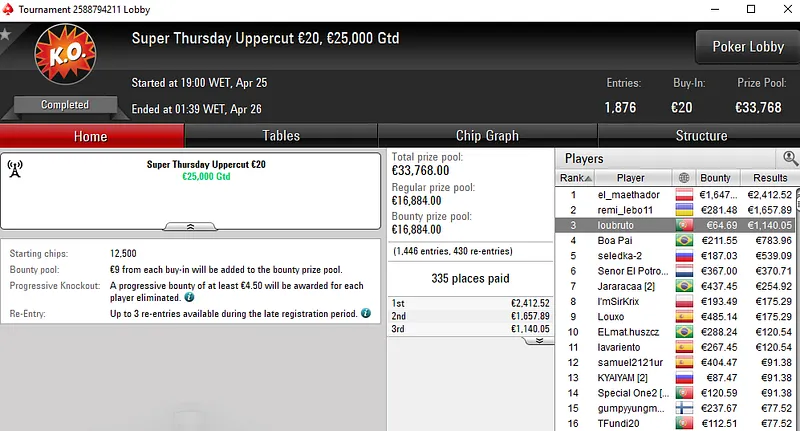Image resolution: width=800 pixels, height=431 pixels.
Task: Expand the full payout list
Action: (x=539, y=340)
